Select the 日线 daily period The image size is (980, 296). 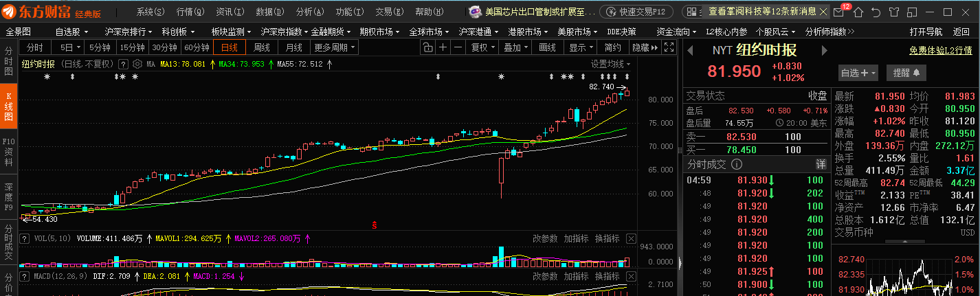(x=229, y=47)
